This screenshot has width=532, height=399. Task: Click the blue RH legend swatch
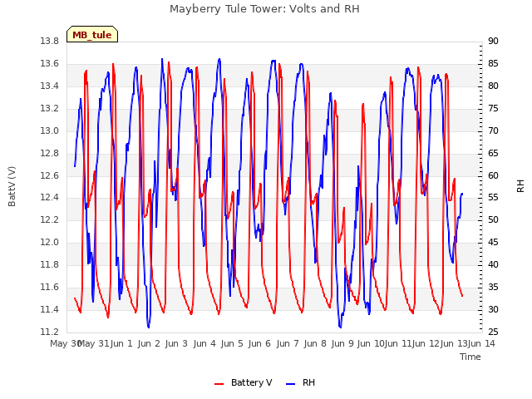(290, 384)
